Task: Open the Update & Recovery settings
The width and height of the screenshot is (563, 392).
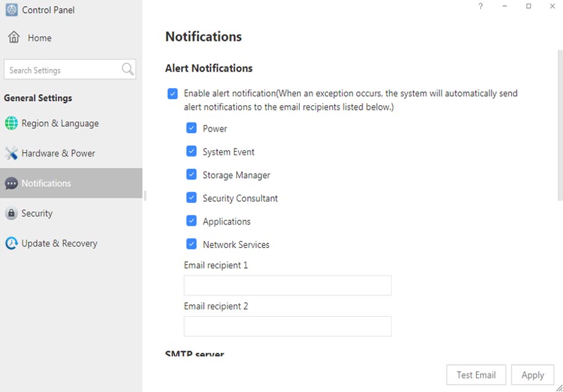Action: (71, 243)
